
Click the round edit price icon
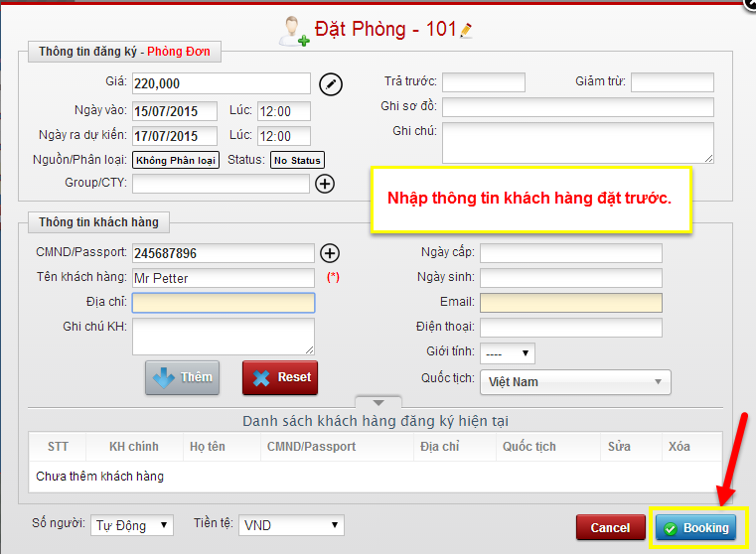point(331,83)
